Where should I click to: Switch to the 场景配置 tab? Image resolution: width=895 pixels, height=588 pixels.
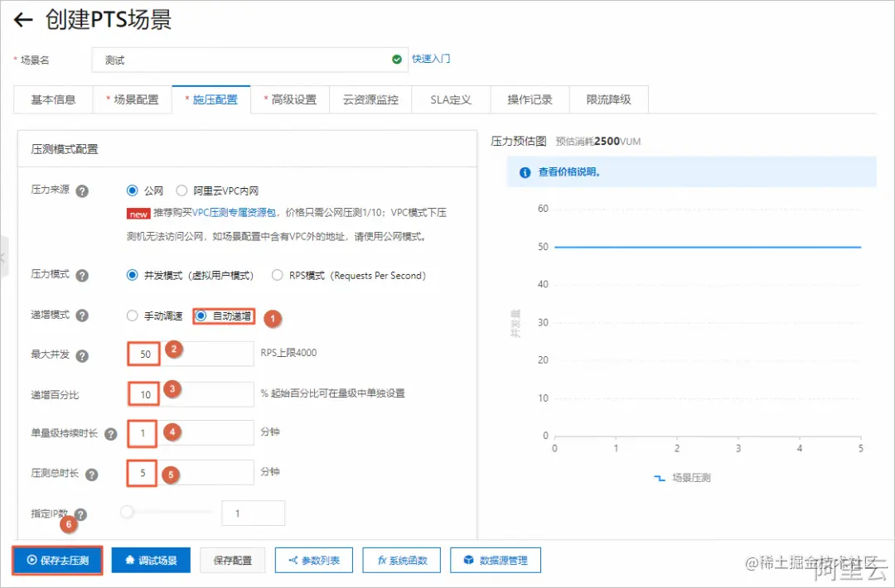pos(133,100)
